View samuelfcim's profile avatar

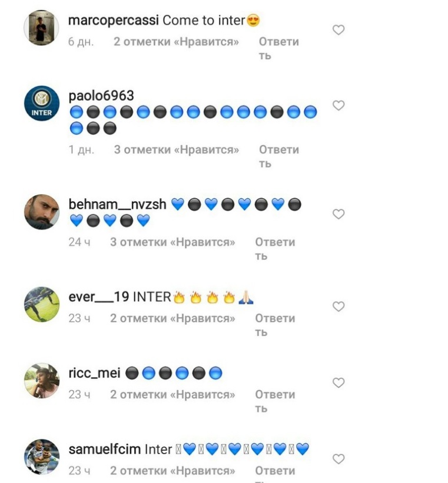click(42, 457)
